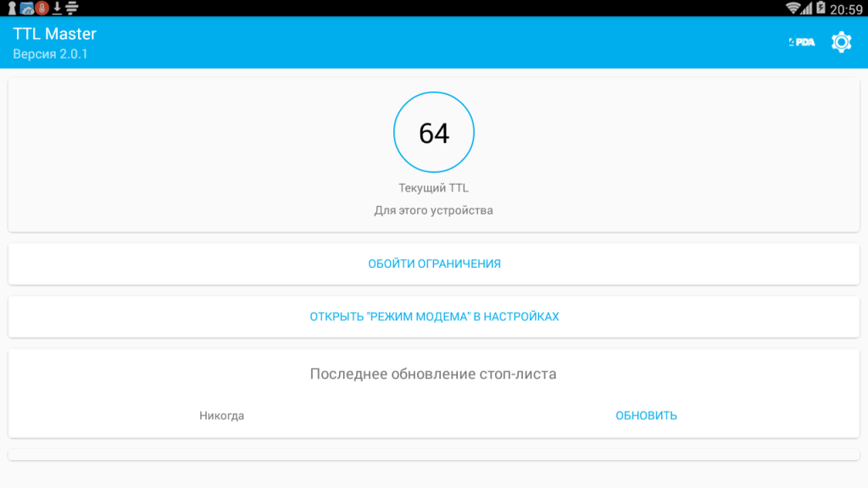868x488 pixels.
Task: Tap the ОБОЙТИ ОГРАНИЧЕНИЯ button
Action: (434, 264)
